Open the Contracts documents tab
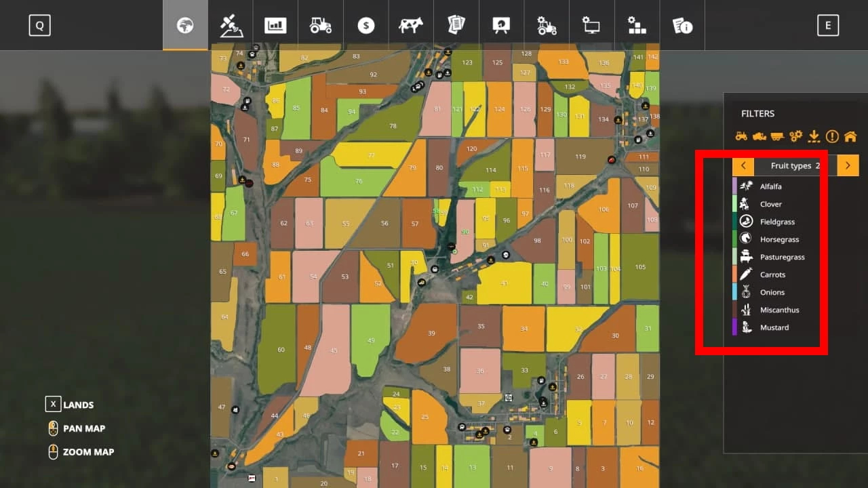This screenshot has height=488, width=868. [x=456, y=26]
